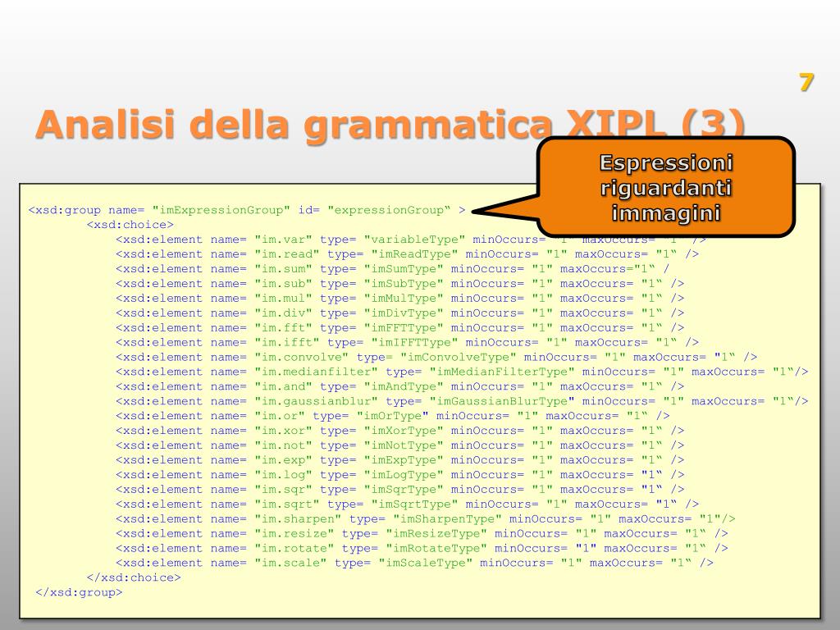Select the 'im.convolve' element line
Image resolution: width=840 pixels, height=630 pixels.
(x=436, y=358)
